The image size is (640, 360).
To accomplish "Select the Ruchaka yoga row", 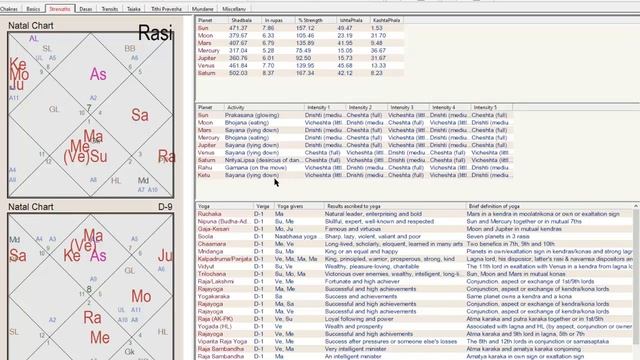I will pos(414,214).
